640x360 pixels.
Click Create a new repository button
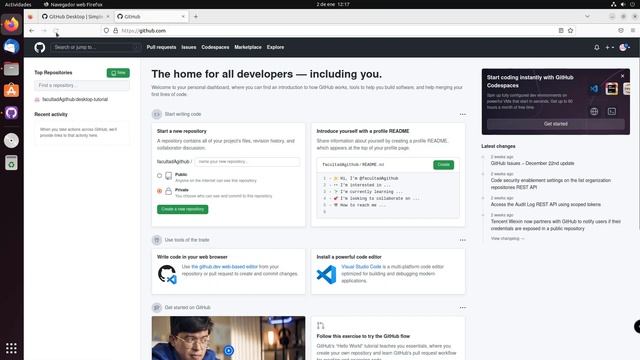[182, 209]
